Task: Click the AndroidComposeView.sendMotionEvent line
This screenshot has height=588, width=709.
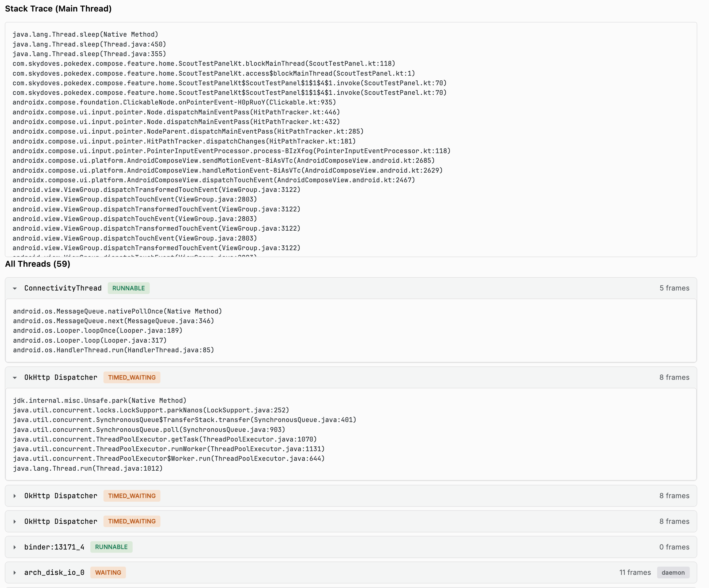Action: (x=224, y=161)
